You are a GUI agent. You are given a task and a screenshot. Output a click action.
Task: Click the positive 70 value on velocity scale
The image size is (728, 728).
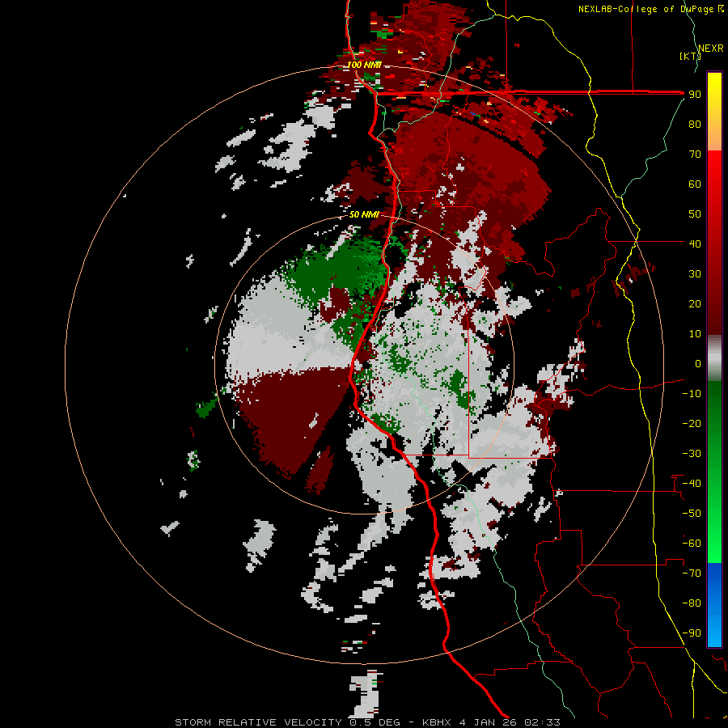tap(695, 154)
